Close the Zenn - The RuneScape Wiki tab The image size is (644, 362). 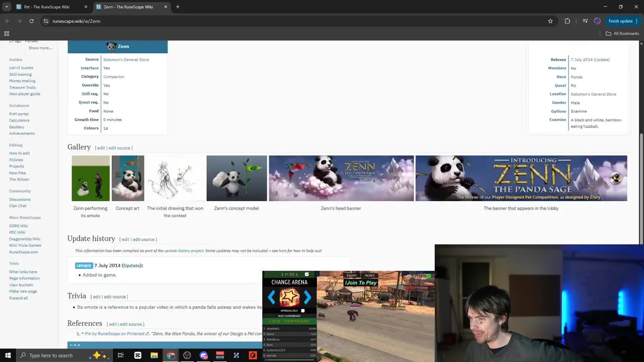pos(165,7)
